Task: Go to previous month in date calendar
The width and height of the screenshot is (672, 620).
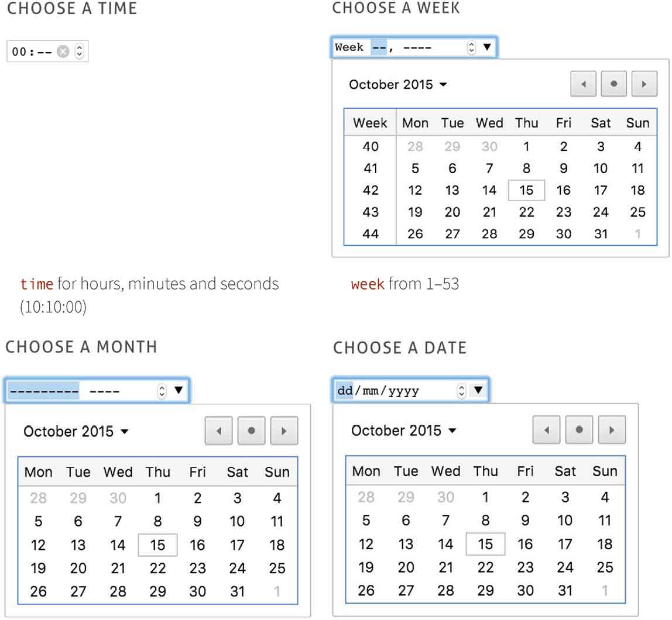Action: click(547, 430)
